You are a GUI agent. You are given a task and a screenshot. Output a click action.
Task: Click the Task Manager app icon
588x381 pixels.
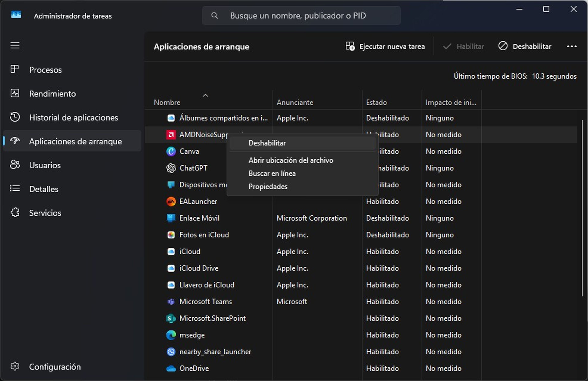pyautogui.click(x=16, y=15)
